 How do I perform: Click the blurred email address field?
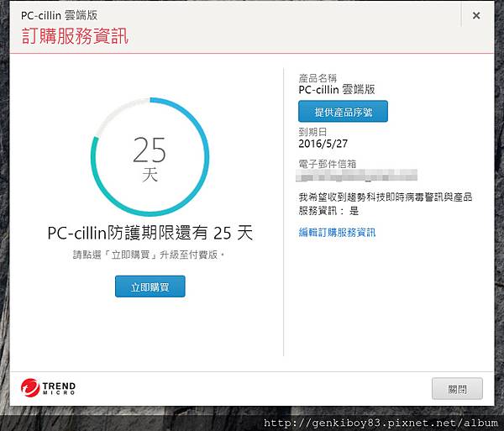pyautogui.click(x=356, y=175)
